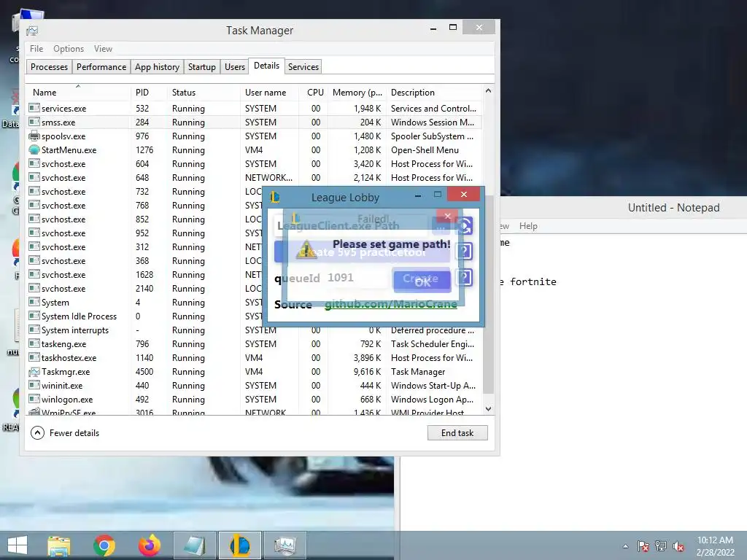Click the System Idle Process icon
Image resolution: width=747 pixels, height=560 pixels.
coord(34,316)
